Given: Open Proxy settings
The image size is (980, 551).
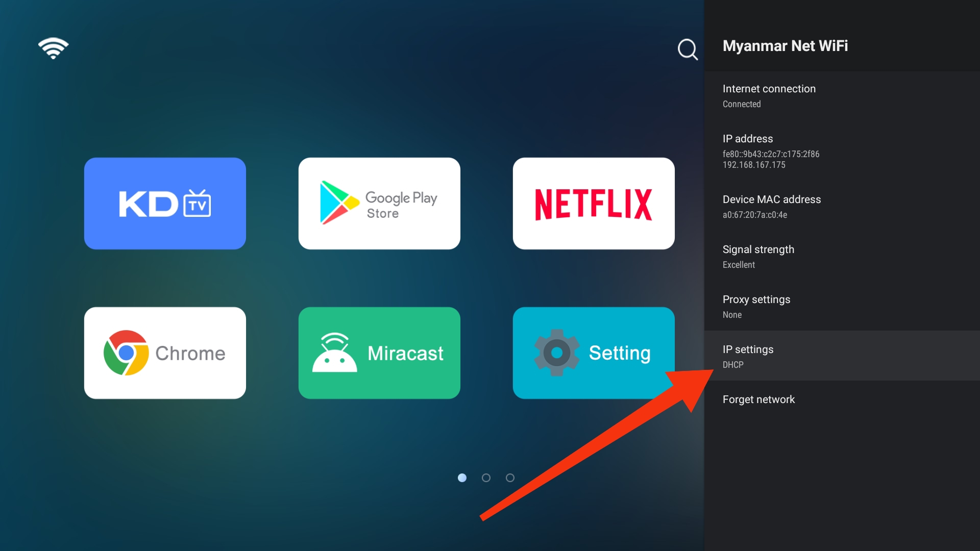Looking at the screenshot, I should [x=842, y=307].
